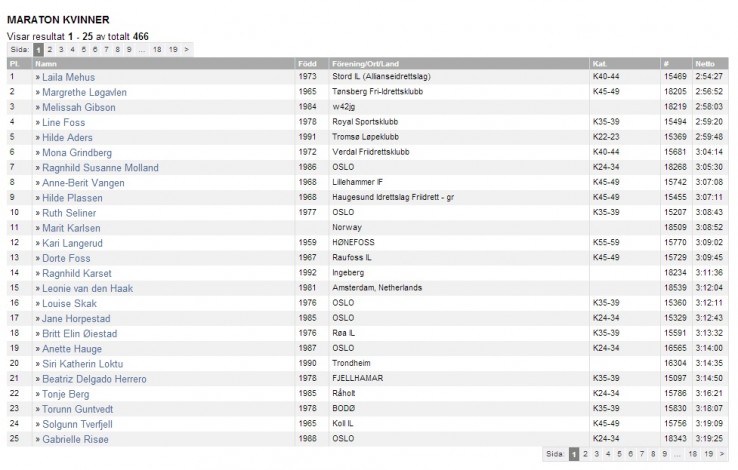The height and width of the screenshot is (470, 738).
Task: Go to page 2 in top pagination
Action: point(49,48)
